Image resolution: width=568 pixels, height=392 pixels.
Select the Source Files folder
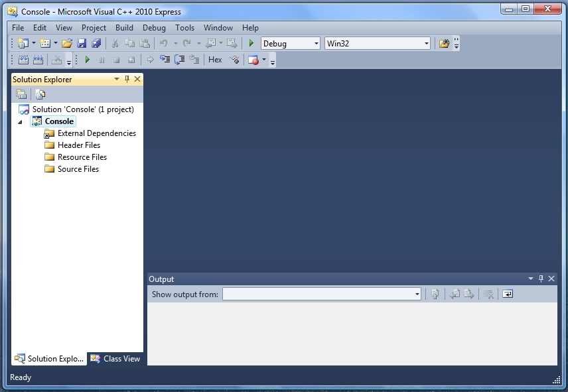[78, 169]
